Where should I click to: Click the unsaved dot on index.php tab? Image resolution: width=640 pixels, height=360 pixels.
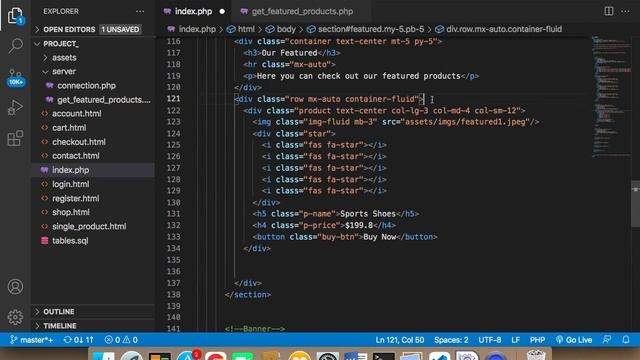coord(222,11)
